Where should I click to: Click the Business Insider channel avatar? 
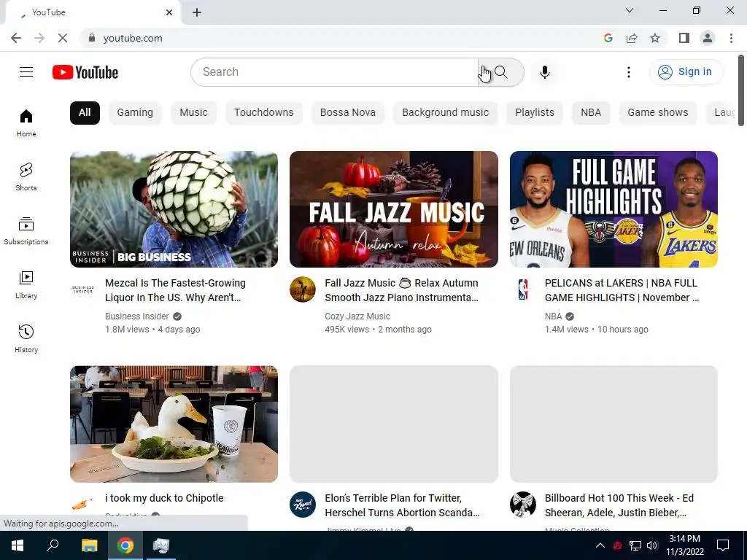(x=83, y=289)
